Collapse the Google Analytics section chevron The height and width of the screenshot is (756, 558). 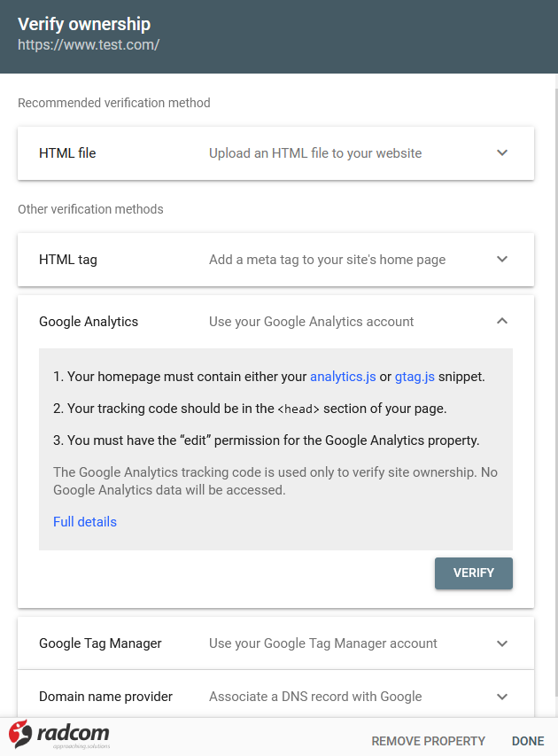(502, 322)
